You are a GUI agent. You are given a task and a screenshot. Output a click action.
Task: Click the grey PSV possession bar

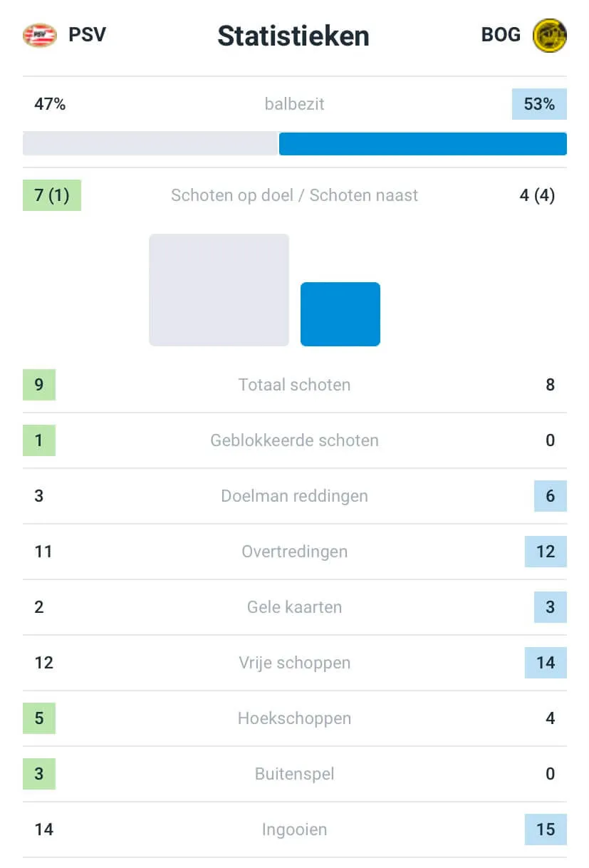150,143
